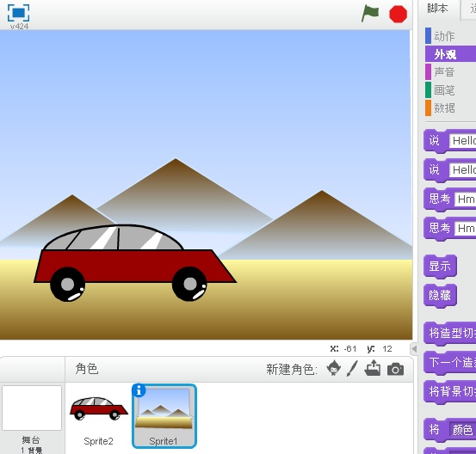Click the Hello text field in first 说 block
The image size is (476, 454).
tap(462, 141)
